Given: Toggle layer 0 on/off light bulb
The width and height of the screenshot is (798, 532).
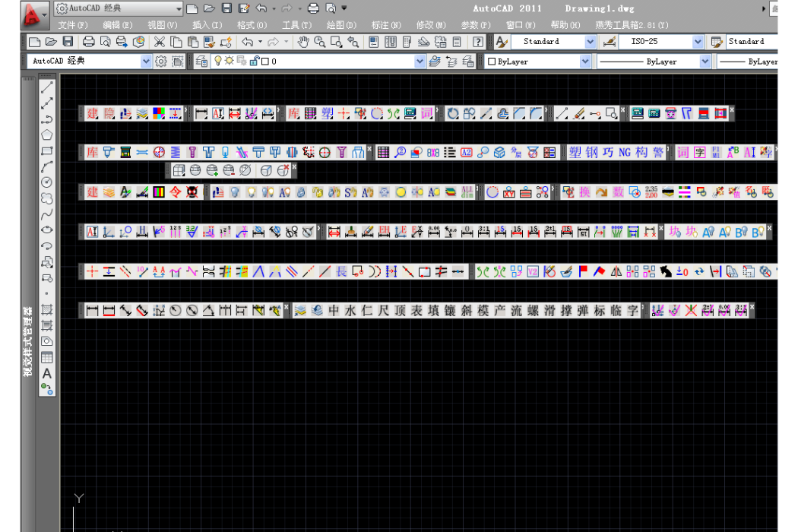Looking at the screenshot, I should [218, 61].
